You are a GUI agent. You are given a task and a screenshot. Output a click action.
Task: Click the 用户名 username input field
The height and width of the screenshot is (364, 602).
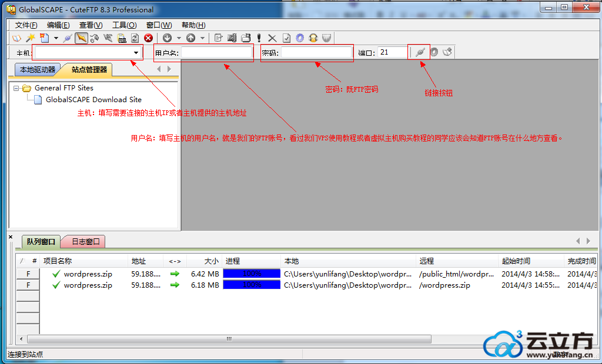(216, 53)
